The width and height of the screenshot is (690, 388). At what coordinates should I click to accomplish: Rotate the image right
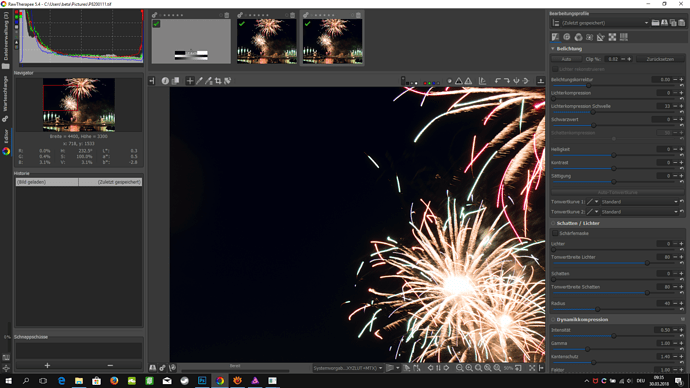[506, 81]
